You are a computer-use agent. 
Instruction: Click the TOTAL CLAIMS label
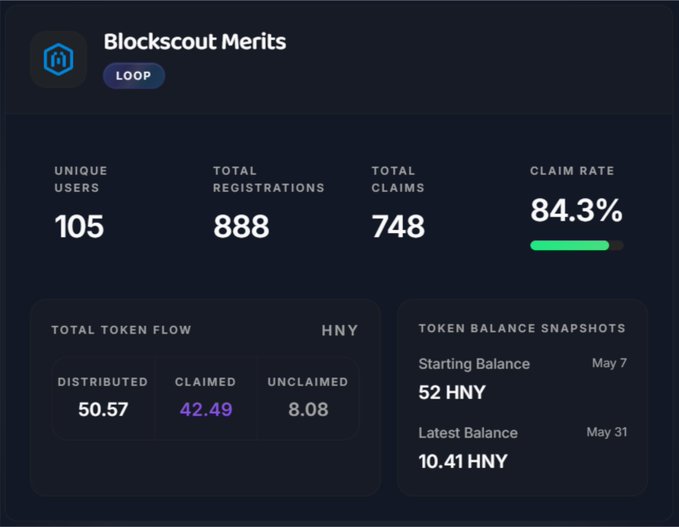coord(398,179)
